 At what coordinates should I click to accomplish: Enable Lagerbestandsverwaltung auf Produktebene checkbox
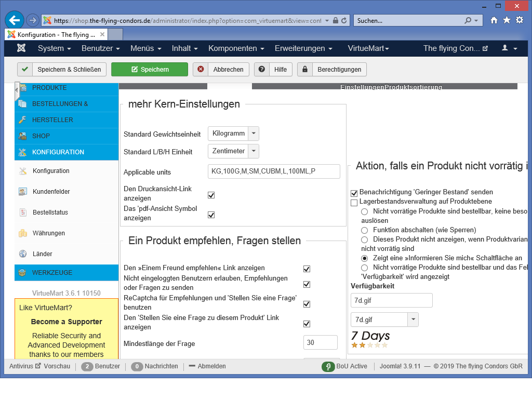click(354, 202)
